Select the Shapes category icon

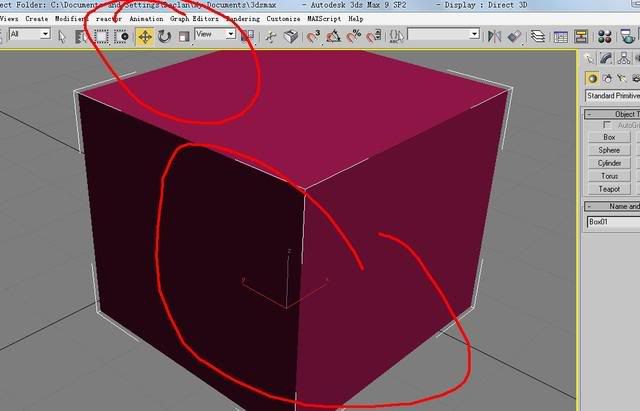tap(608, 77)
